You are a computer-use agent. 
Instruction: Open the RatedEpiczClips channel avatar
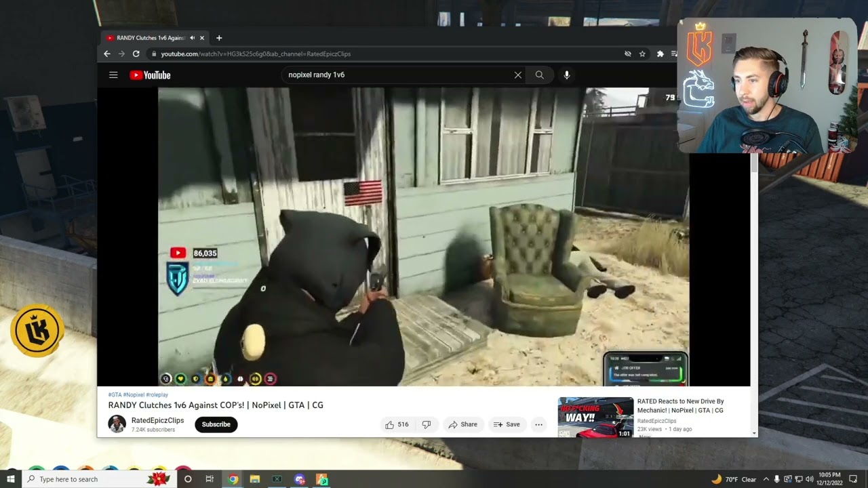tap(117, 424)
